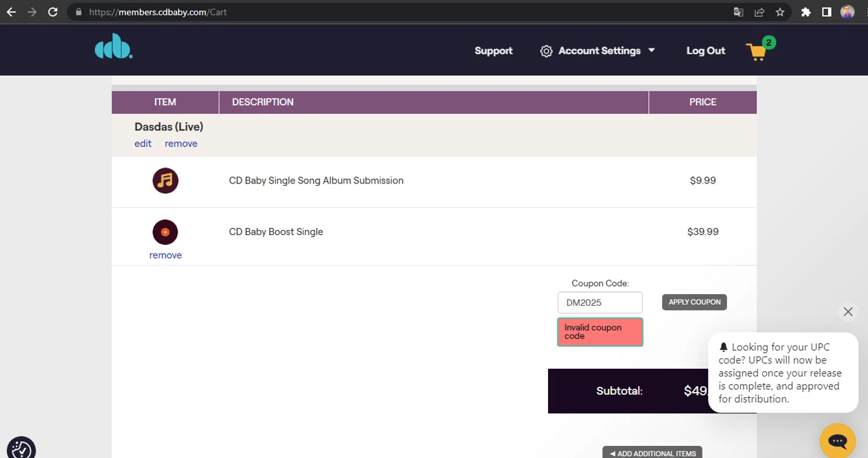The image size is (868, 458).
Task: Remove the CD Baby Boost Single
Action: click(165, 255)
